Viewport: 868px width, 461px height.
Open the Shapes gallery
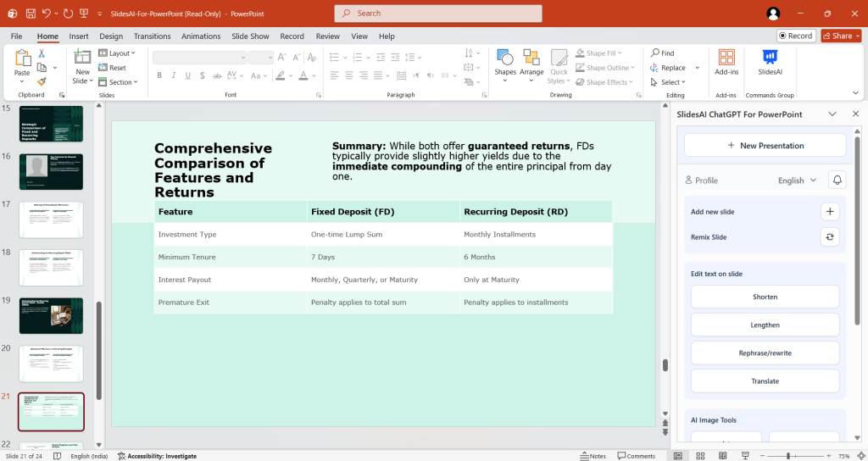coord(505,63)
